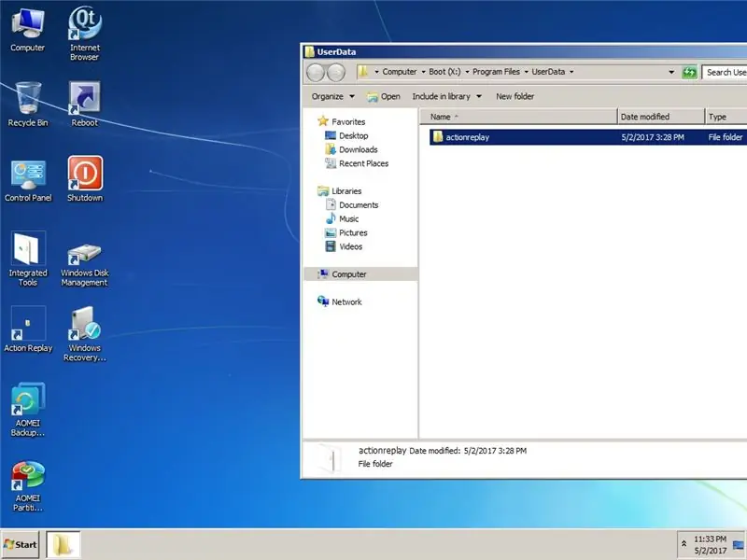The height and width of the screenshot is (560, 747).
Task: Click the Forward arrow in the UserData window
Action: pyautogui.click(x=336, y=72)
